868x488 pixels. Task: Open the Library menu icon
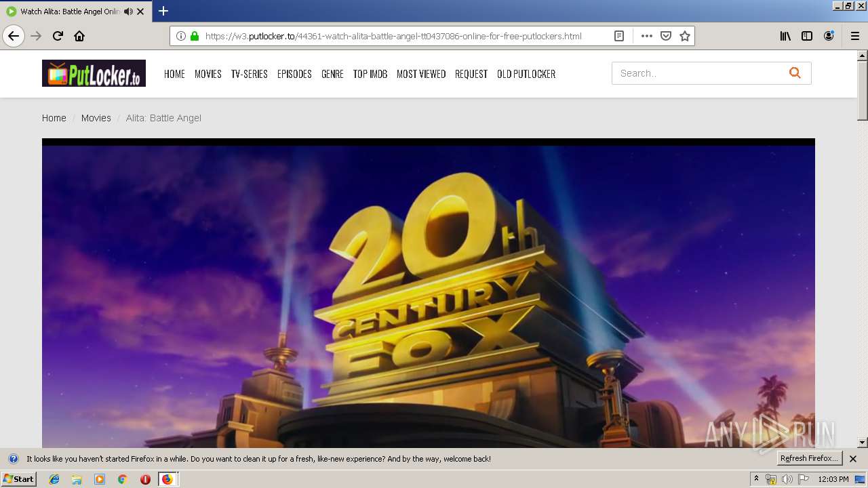coord(785,36)
